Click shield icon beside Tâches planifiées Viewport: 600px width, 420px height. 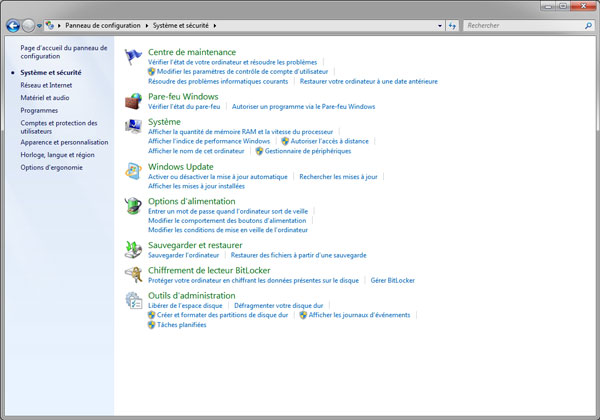(152, 325)
